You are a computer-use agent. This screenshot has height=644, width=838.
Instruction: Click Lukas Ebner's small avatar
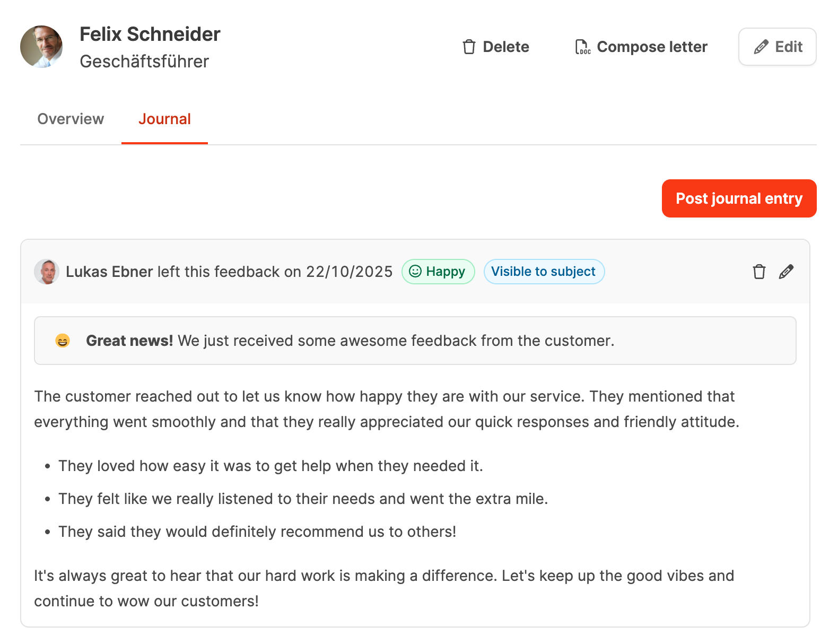47,272
